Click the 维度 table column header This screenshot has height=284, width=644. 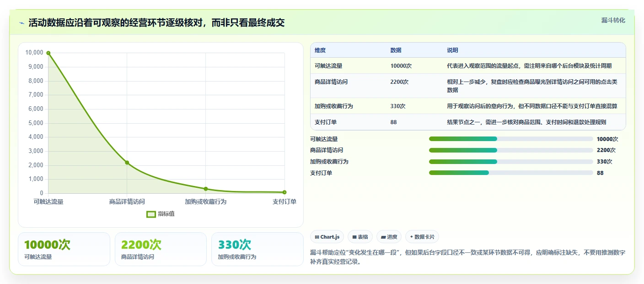point(320,50)
